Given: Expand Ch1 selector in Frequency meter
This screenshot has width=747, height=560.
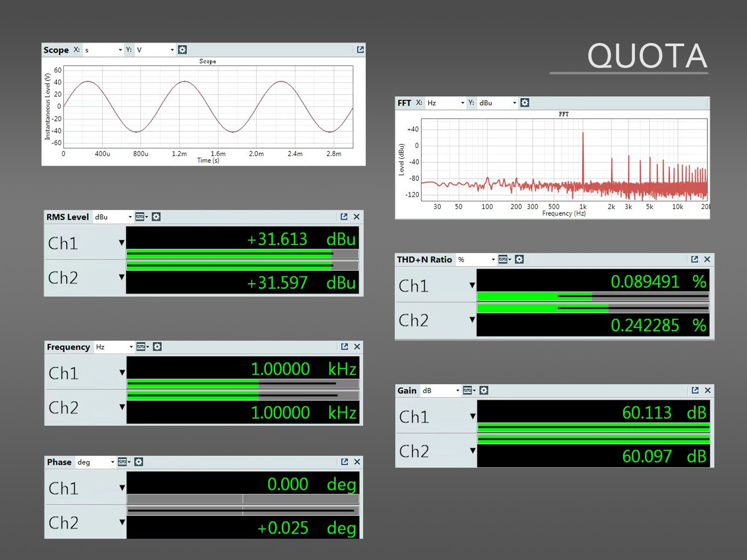Looking at the screenshot, I should (122, 372).
